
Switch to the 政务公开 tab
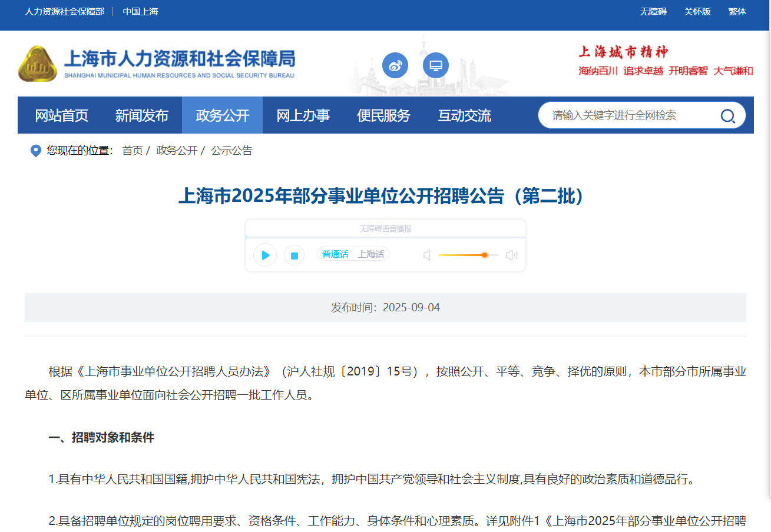tap(222, 115)
